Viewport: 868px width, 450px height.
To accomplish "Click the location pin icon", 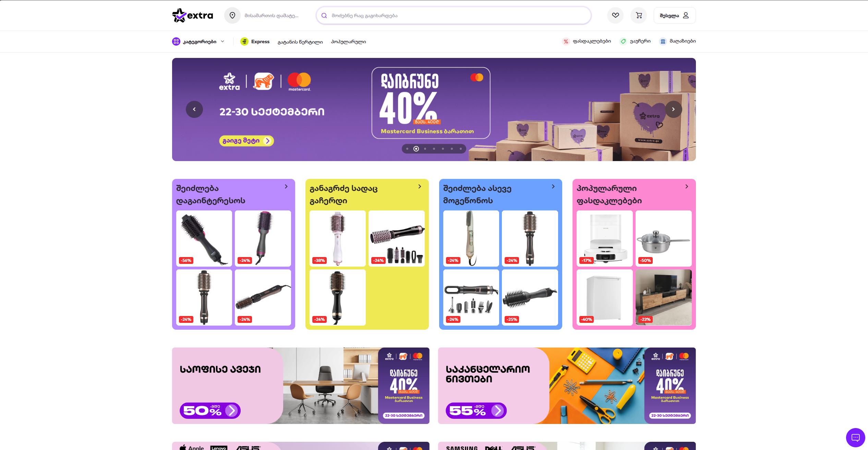I will pyautogui.click(x=232, y=15).
